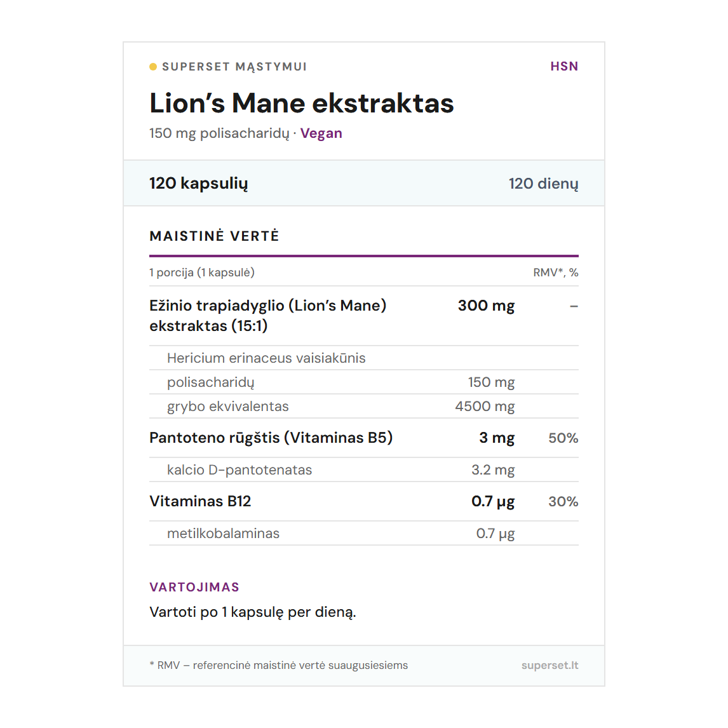Screen dimensions: 728x728
Task: Click the VARTOJIMAS section heading
Action: (194, 587)
